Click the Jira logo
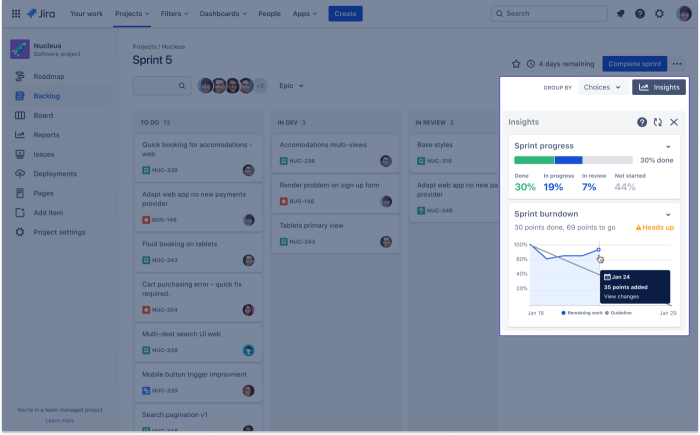Viewport: 700px width, 435px height. coord(41,13)
